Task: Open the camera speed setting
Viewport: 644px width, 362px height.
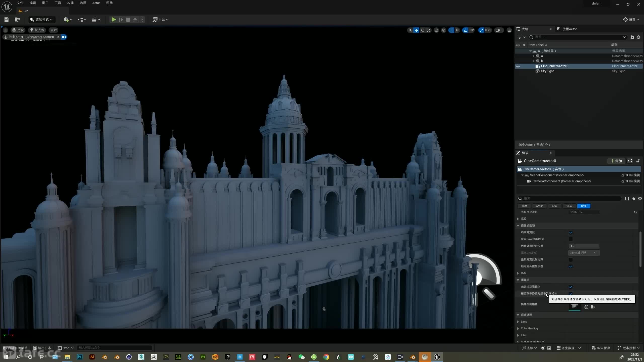Action: (499, 30)
